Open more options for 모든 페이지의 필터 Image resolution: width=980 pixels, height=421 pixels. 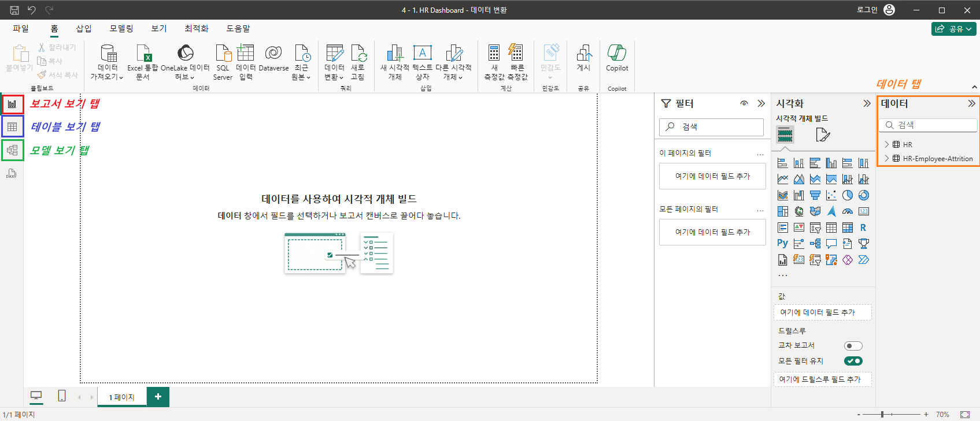click(x=760, y=210)
